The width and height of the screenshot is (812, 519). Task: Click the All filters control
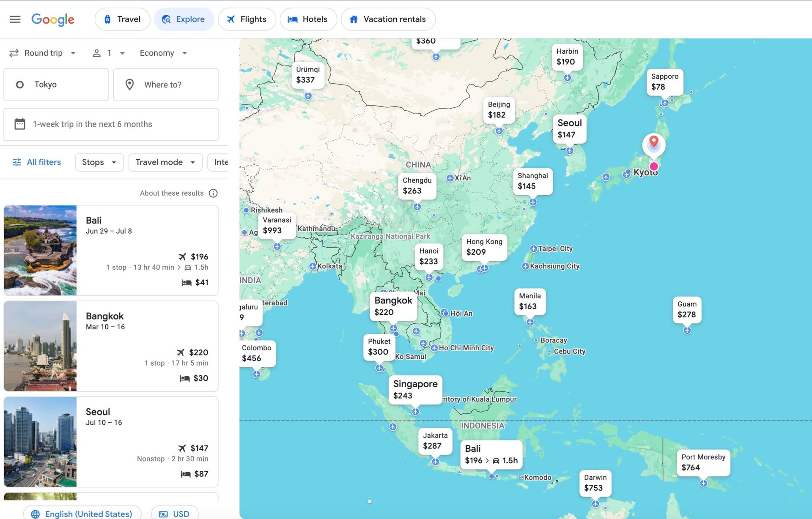point(36,162)
